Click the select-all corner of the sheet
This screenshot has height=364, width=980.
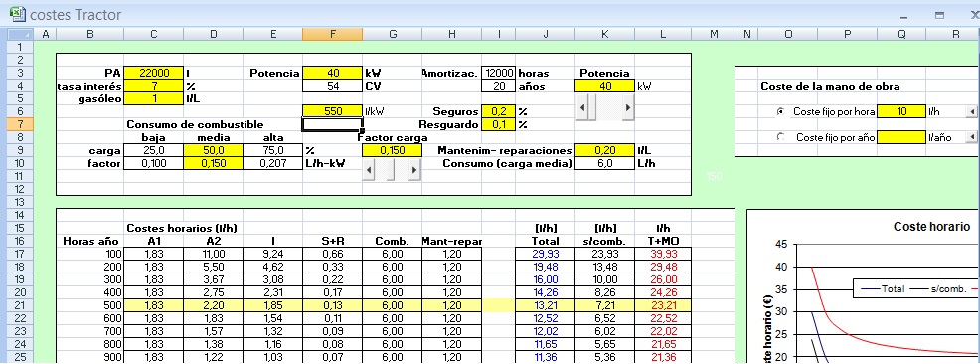click(19, 35)
